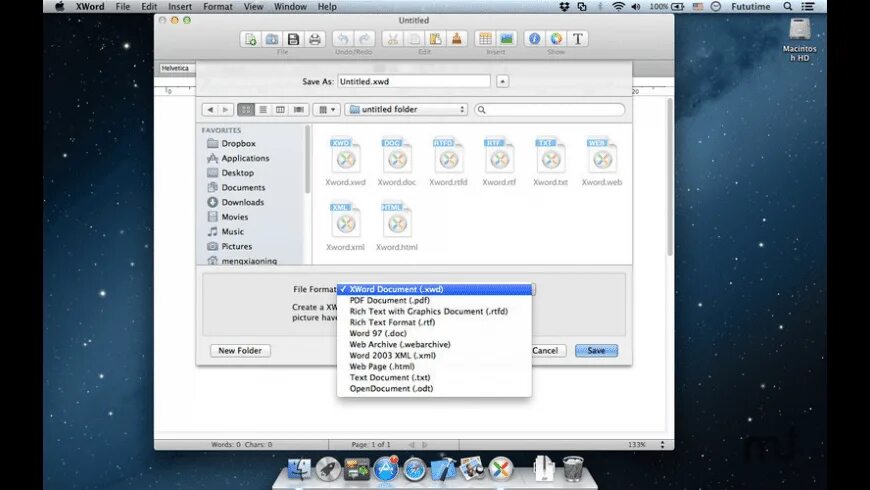Select the checked XWord Document (.xwd) format
The image size is (870, 490).
pyautogui.click(x=434, y=289)
